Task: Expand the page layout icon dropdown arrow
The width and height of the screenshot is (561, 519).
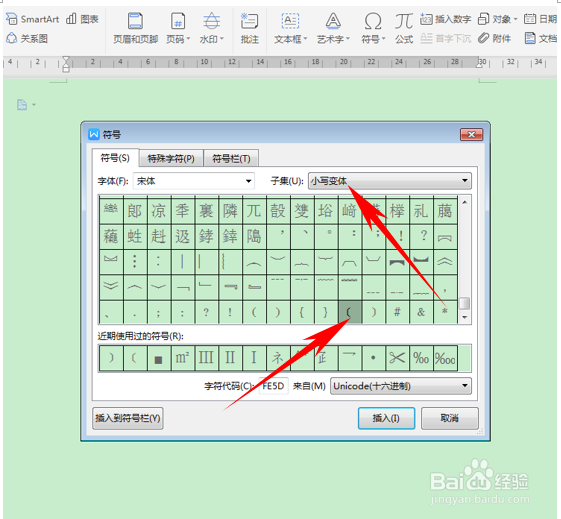Action: [34, 105]
